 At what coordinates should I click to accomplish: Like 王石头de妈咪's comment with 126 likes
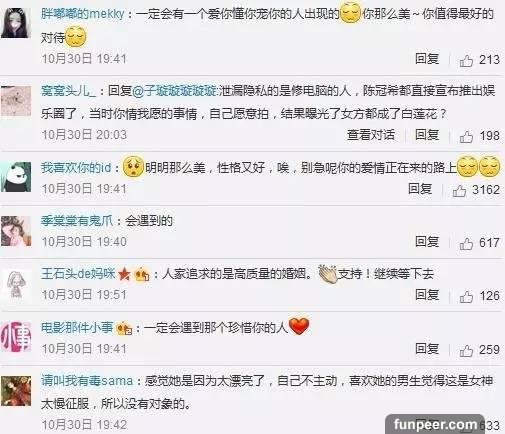[466, 296]
